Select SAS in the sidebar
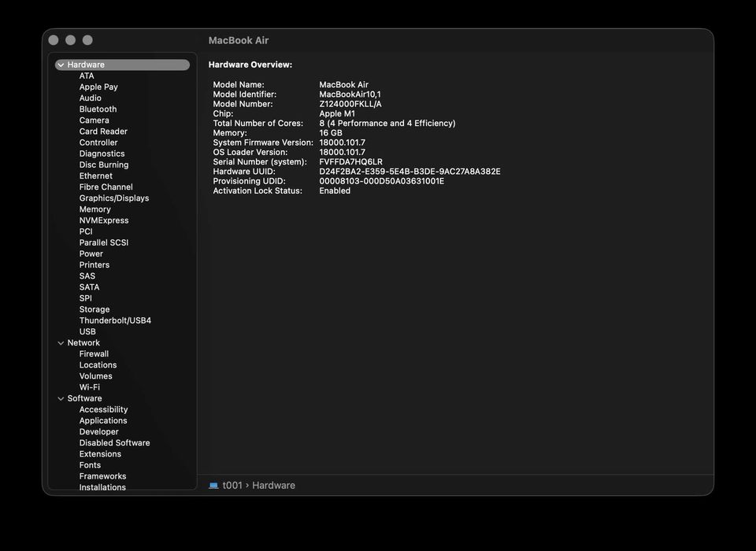Viewport: 756px width, 551px height. 87,275
